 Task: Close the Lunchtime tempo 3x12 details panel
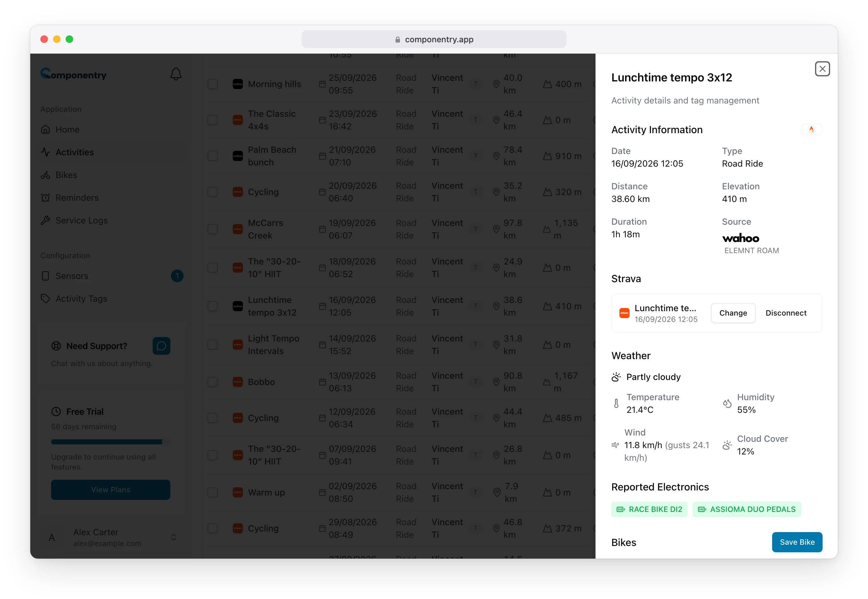coord(823,69)
